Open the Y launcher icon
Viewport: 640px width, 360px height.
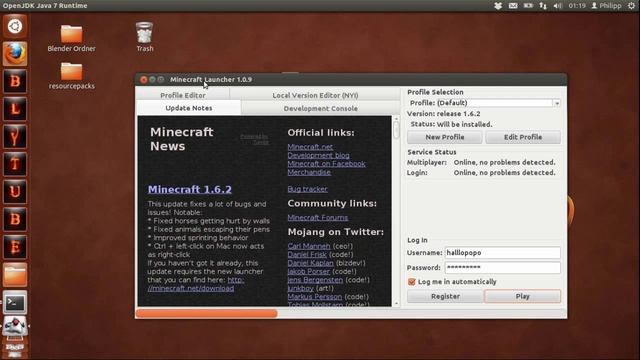[15, 137]
